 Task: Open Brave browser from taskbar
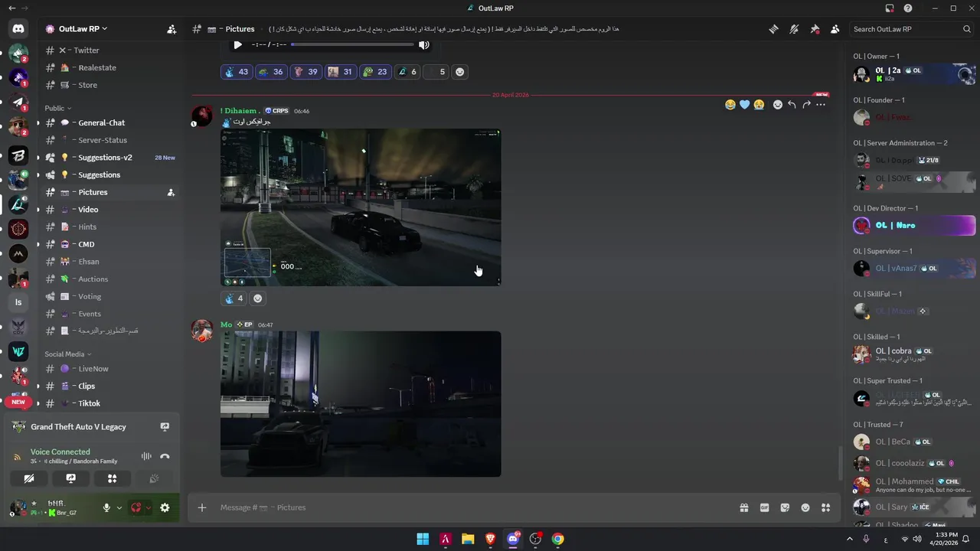pos(490,539)
